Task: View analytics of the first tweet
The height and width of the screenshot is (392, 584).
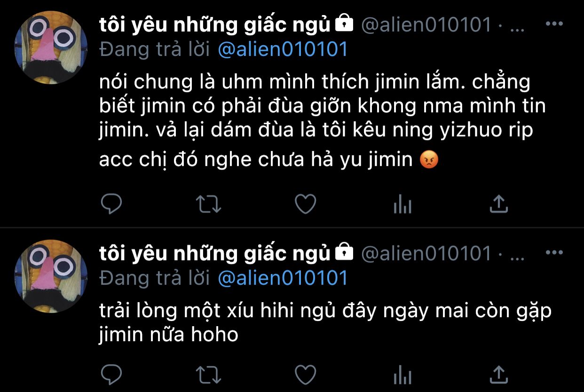Action: [x=402, y=204]
